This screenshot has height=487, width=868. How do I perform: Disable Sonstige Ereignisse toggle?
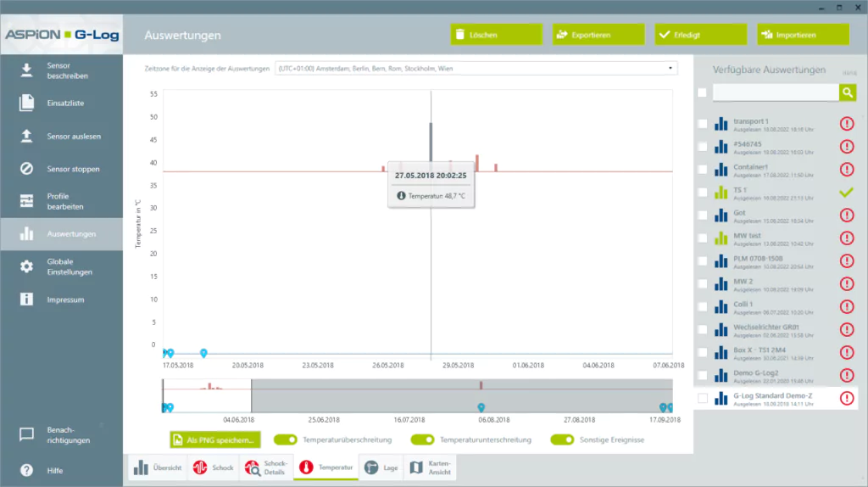[x=561, y=439]
